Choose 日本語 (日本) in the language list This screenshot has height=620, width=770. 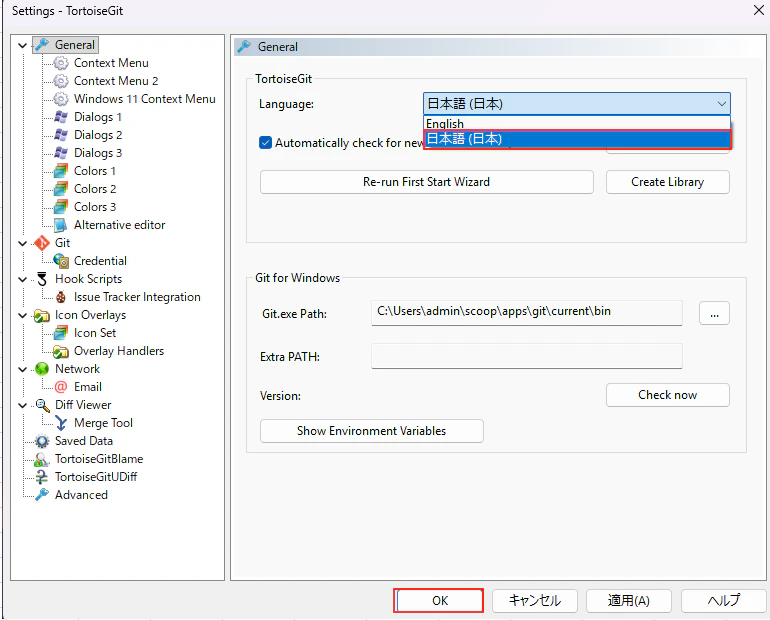577,139
